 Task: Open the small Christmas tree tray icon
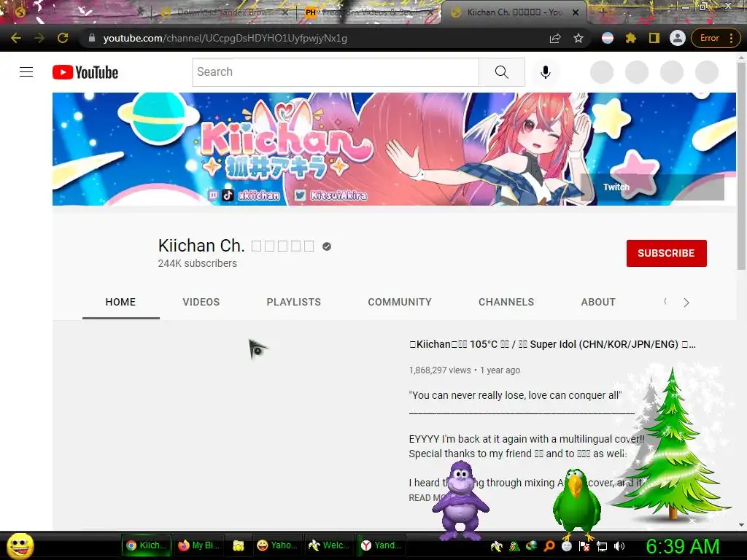(x=514, y=547)
